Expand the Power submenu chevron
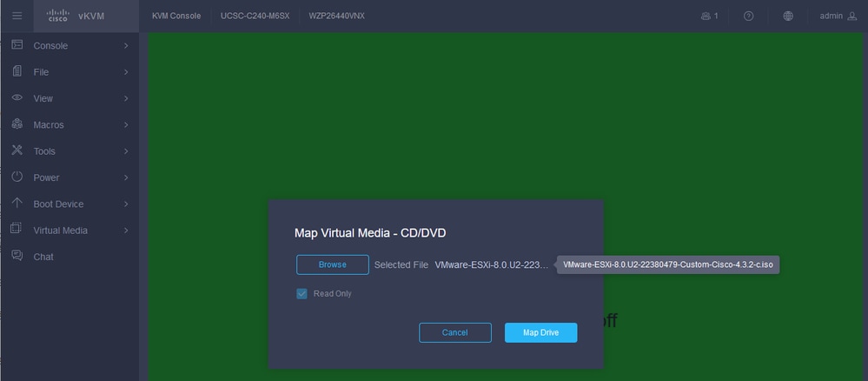Viewport: 868px width, 381px height. click(126, 177)
